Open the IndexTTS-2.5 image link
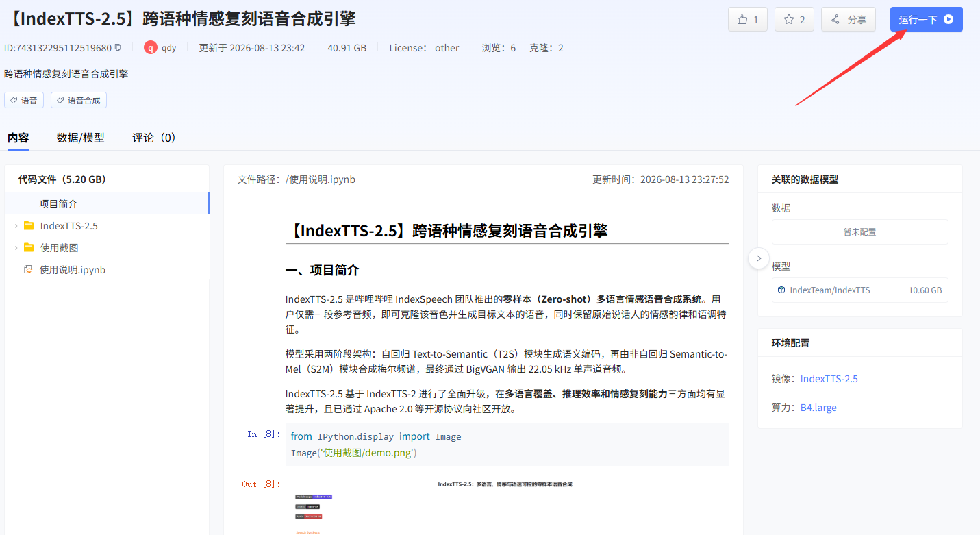 (x=829, y=379)
